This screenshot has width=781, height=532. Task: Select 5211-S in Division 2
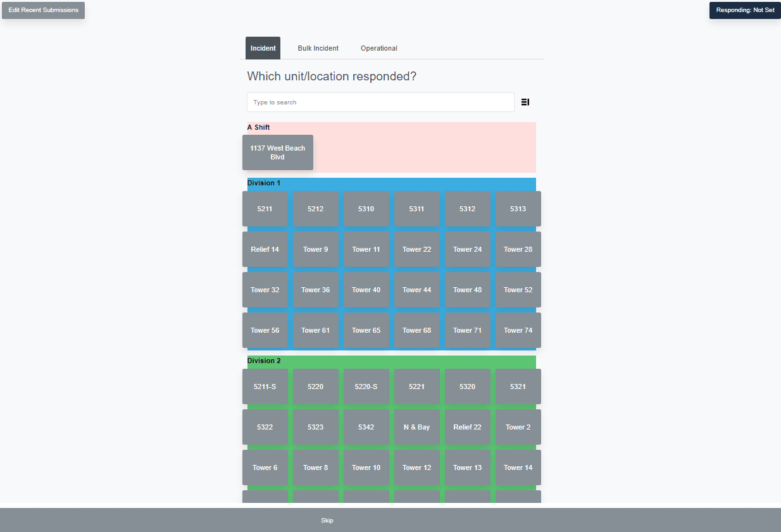265,387
